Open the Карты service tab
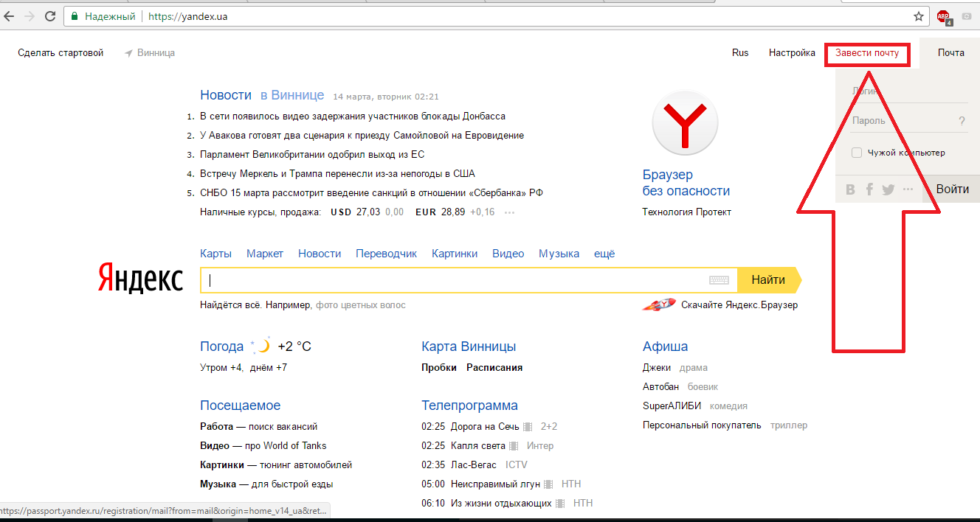The image size is (980, 522). [x=215, y=254]
